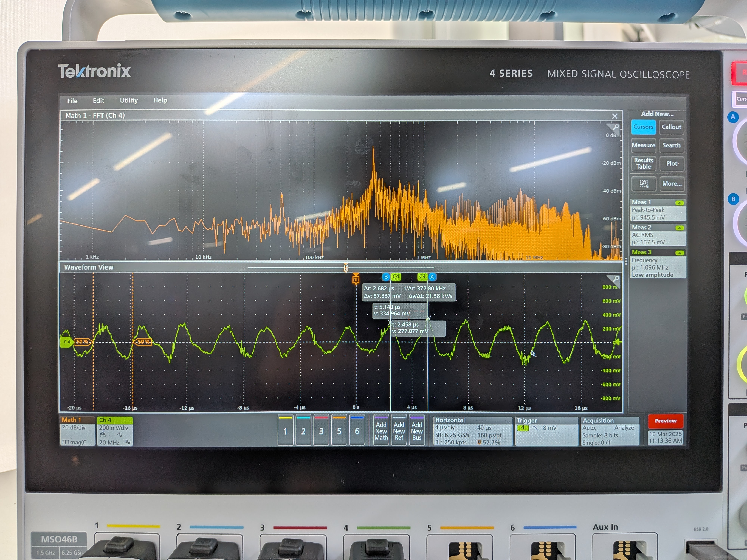Open the Acquisition settings badge
Image resolution: width=747 pixels, height=560 pixels.
click(x=610, y=431)
